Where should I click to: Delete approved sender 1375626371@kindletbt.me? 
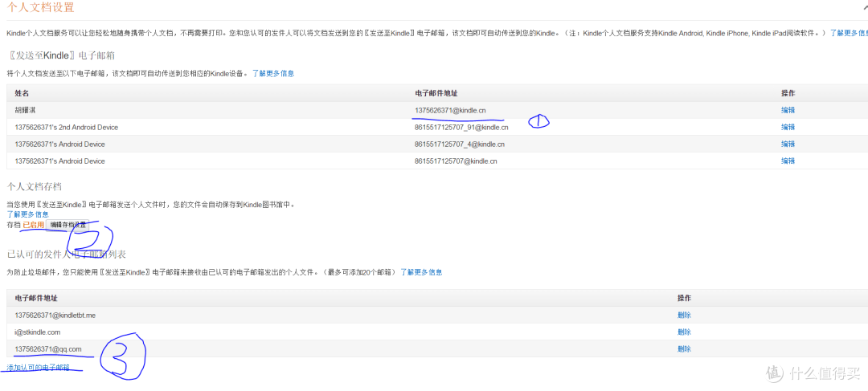684,316
